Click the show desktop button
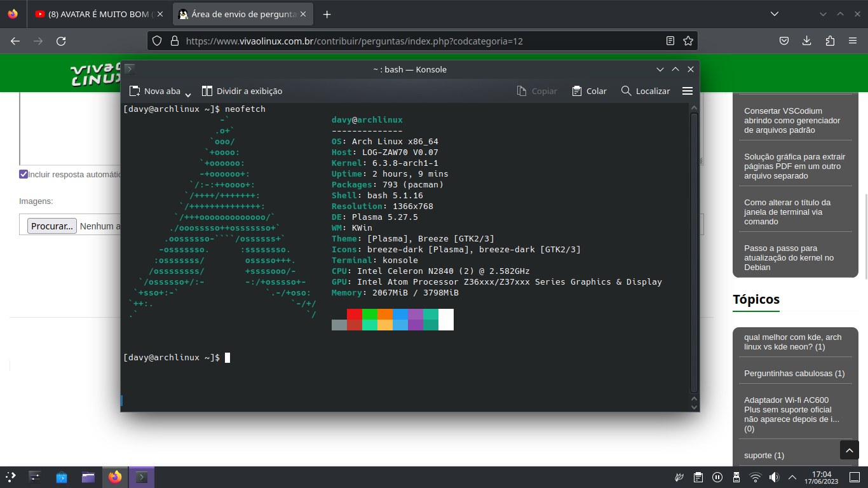This screenshot has width=868, height=488. pos(855,477)
